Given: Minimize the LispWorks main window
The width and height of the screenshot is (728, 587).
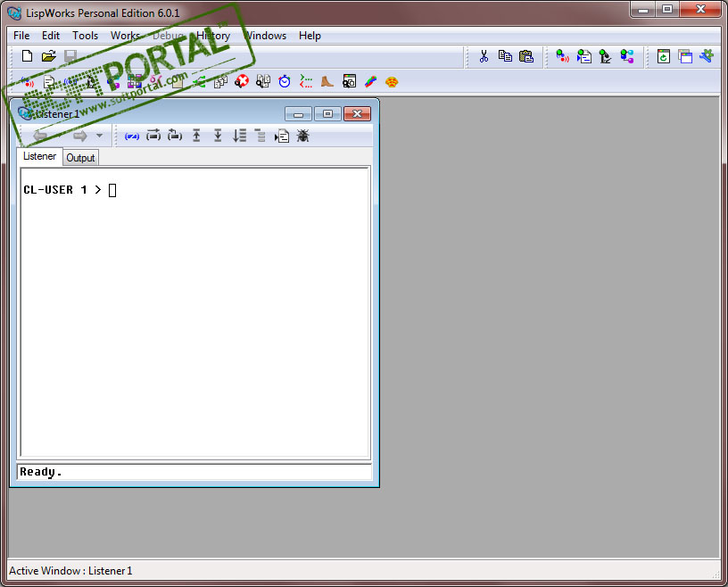Looking at the screenshot, I should click(643, 9).
